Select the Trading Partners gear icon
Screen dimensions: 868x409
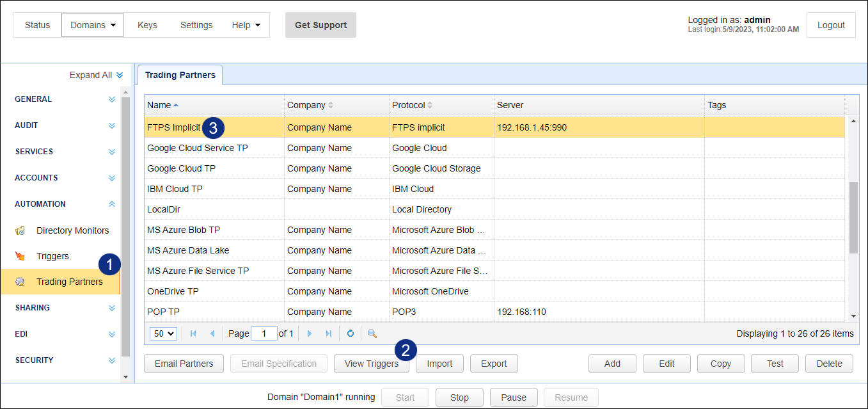pyautogui.click(x=20, y=282)
